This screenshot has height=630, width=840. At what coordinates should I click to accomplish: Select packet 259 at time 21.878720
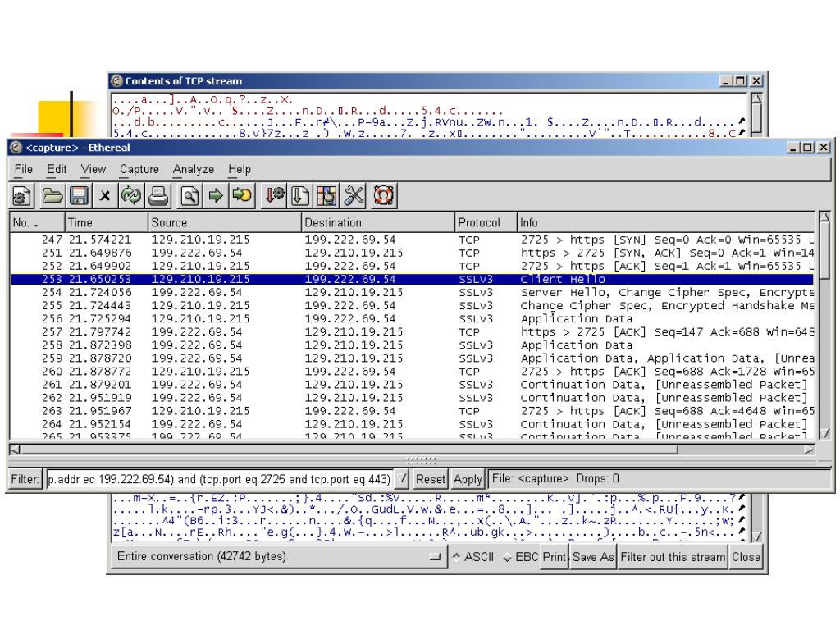point(412,358)
